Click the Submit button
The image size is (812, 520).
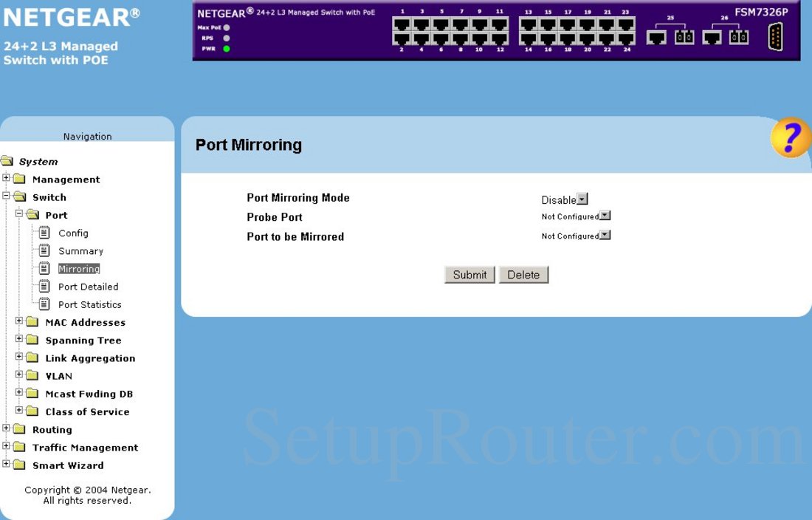tap(469, 274)
